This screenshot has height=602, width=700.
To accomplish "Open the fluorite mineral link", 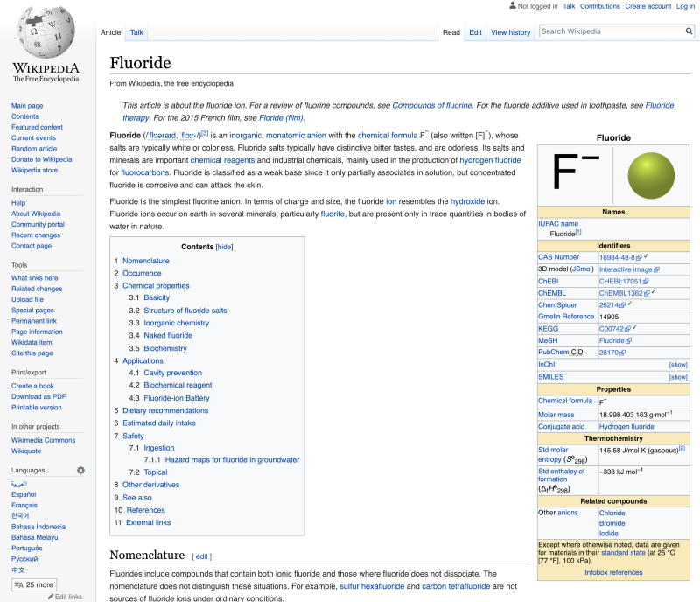I will (x=332, y=213).
